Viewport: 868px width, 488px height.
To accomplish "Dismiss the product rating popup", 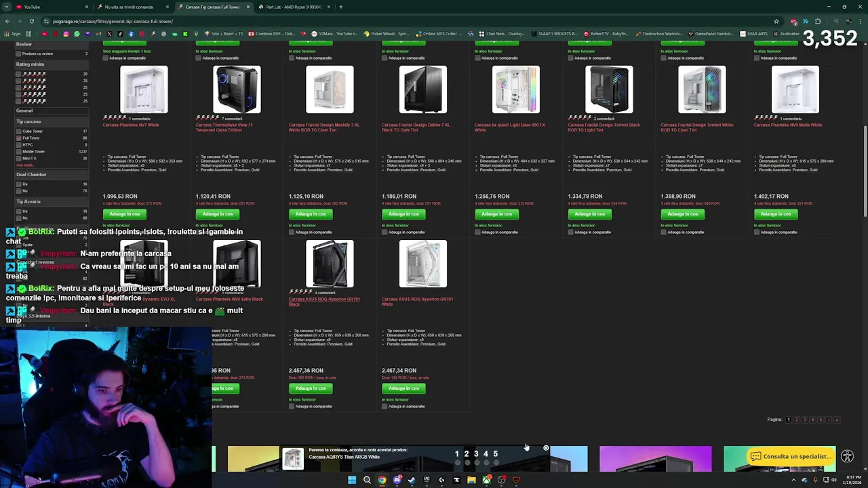I will (x=546, y=448).
